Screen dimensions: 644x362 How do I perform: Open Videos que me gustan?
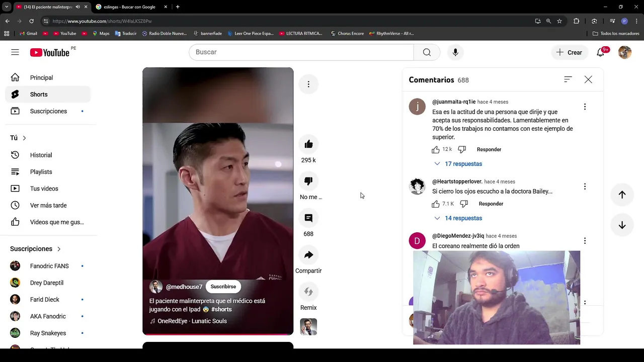click(48, 222)
